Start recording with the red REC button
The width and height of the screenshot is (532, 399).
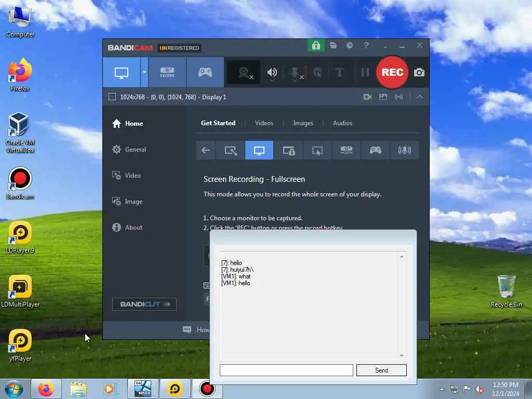(392, 72)
